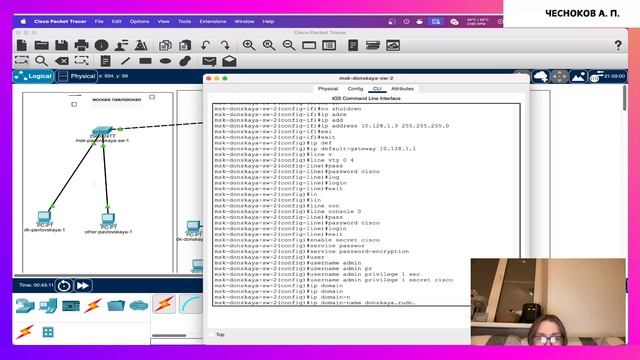
Task: Open the Options menu
Action: pos(139,21)
